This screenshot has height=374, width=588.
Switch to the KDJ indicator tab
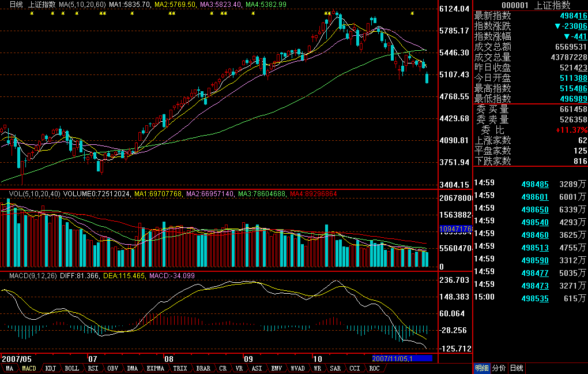(x=51, y=368)
